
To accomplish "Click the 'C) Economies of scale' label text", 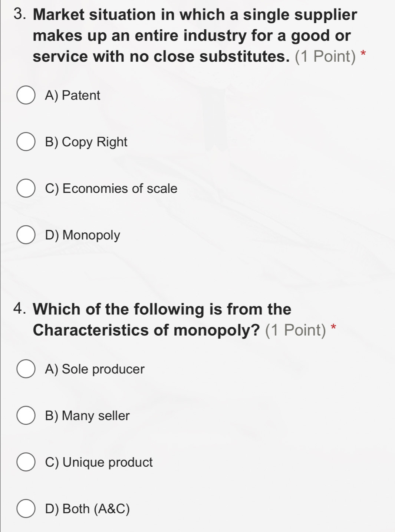I will tap(111, 189).
